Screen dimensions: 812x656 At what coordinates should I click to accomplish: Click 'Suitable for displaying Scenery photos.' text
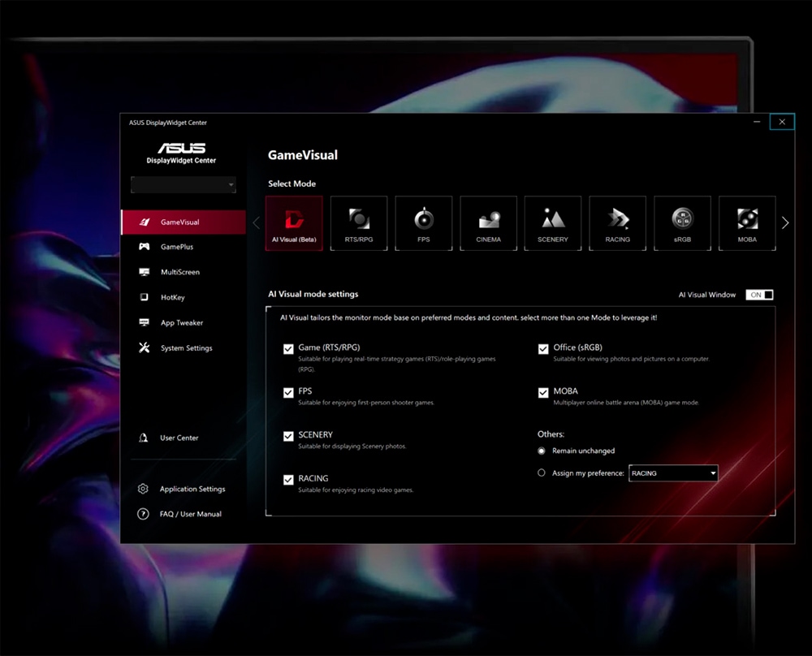tap(352, 447)
